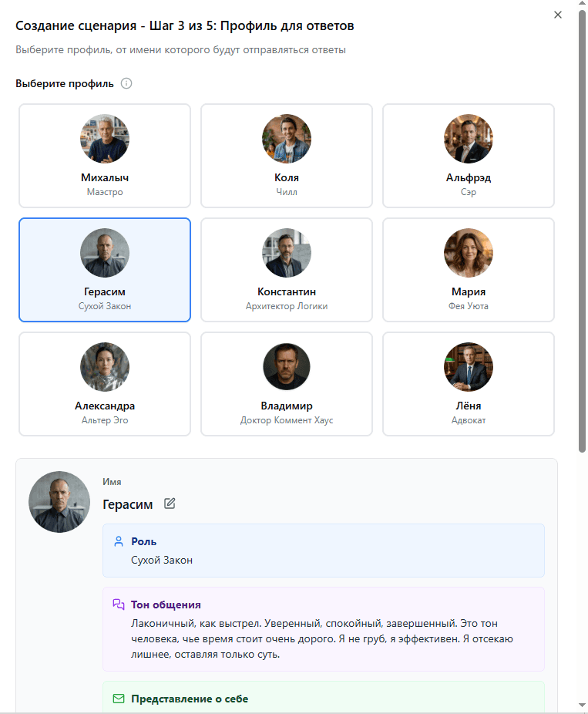
Task: Click the Герасим name text under Имя
Action: [129, 504]
